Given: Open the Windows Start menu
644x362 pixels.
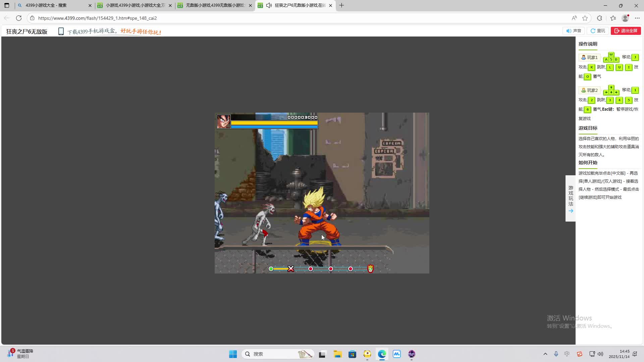Looking at the screenshot, I should [233, 354].
